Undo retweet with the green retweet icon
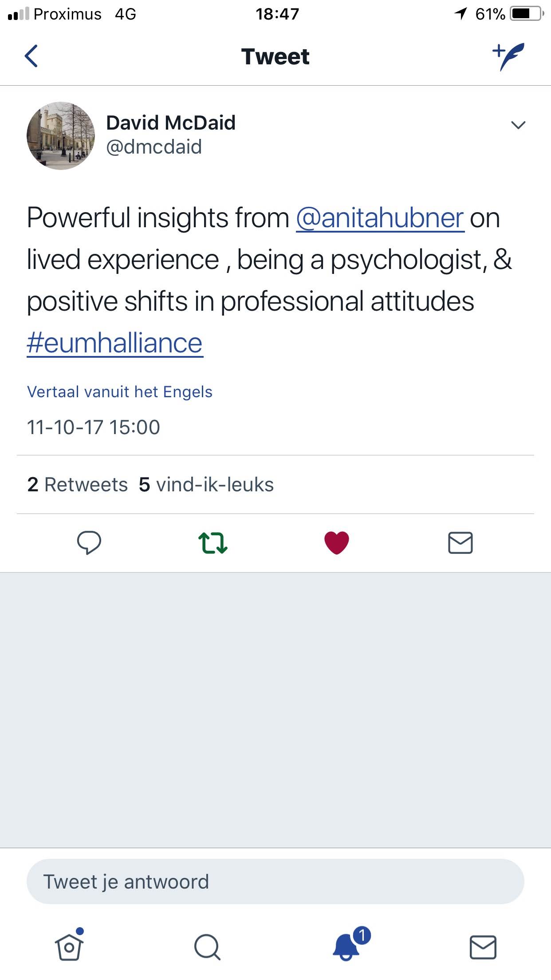 213,543
